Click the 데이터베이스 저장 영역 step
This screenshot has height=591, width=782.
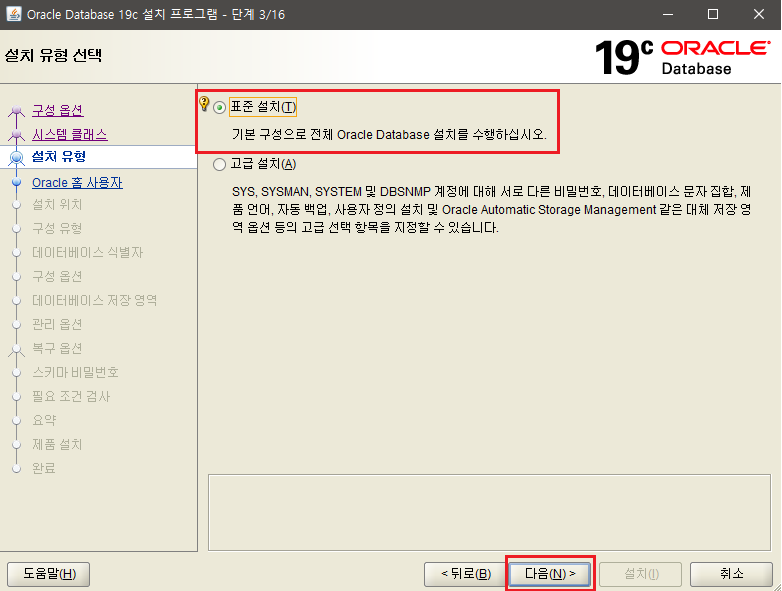94,300
